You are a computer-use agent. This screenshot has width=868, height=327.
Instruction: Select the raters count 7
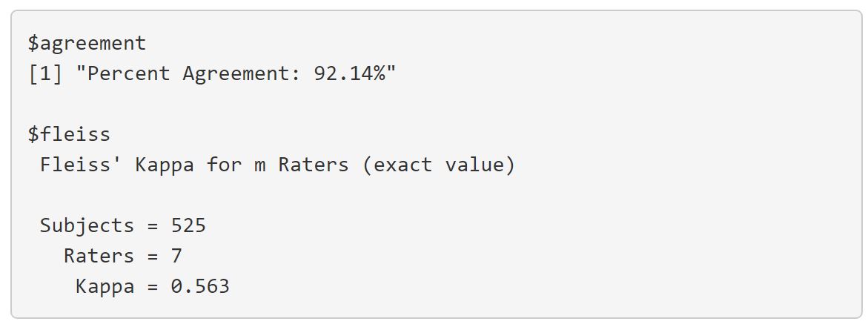click(x=176, y=256)
